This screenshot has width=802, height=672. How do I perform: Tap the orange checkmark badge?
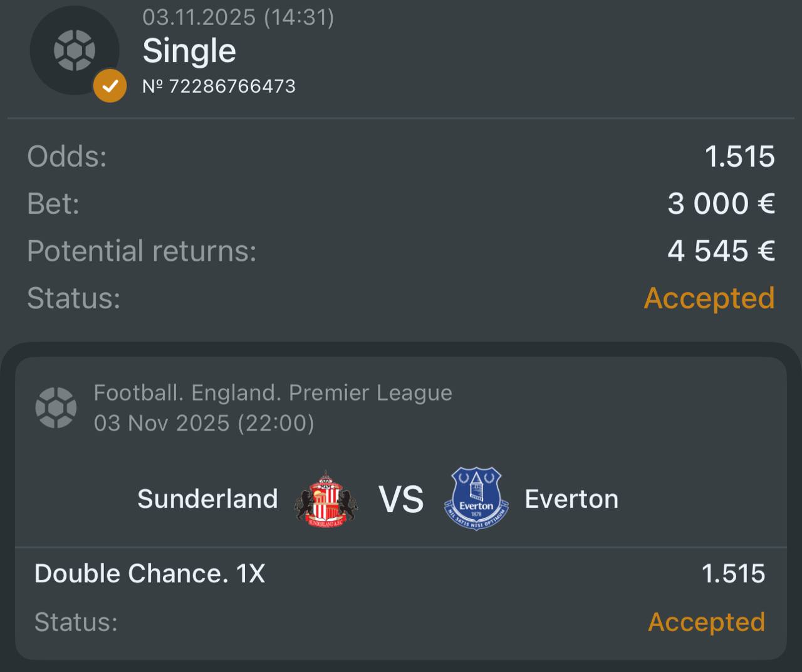pos(110,86)
